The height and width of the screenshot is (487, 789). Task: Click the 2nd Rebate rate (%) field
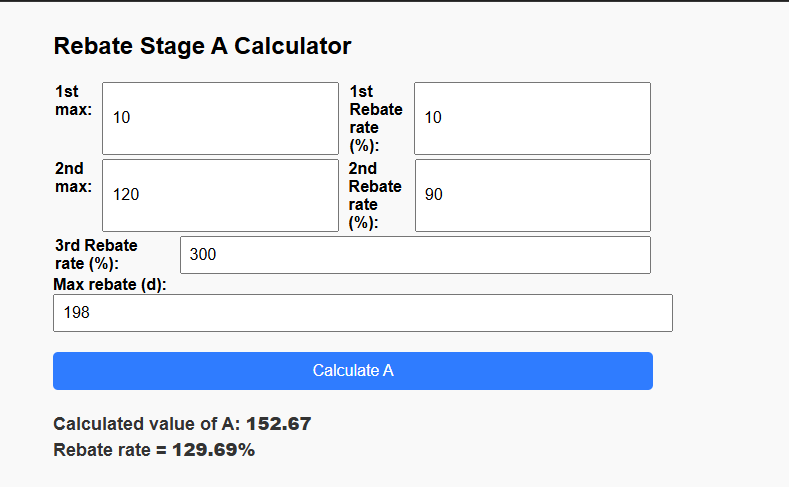(x=532, y=195)
